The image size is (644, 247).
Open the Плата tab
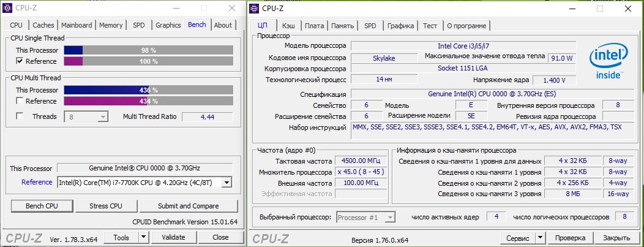[315, 26]
